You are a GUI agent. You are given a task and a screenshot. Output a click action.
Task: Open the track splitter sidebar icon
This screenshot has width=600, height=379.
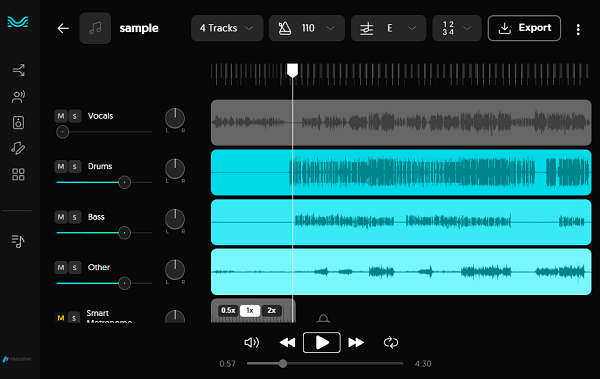tap(18, 70)
